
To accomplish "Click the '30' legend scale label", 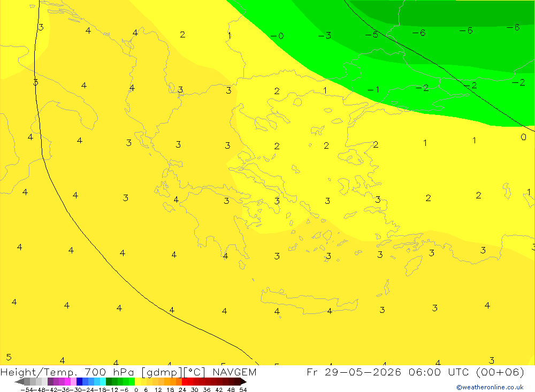I will [195, 390].
